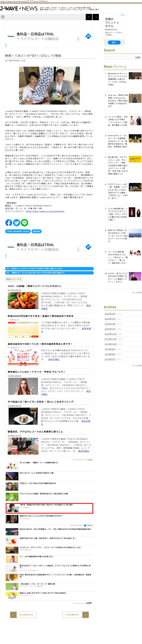This screenshot has height=644, width=142.
Task: Click the J-WAVE NEWS logo
Action: 19,9
